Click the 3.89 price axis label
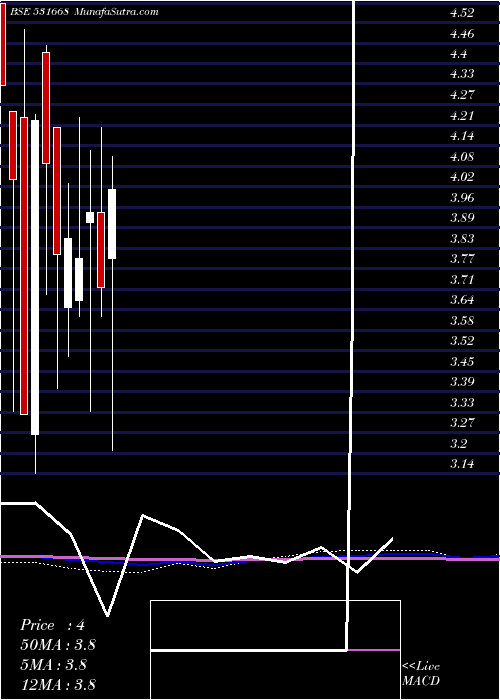This screenshot has height=700, width=500. [x=462, y=218]
